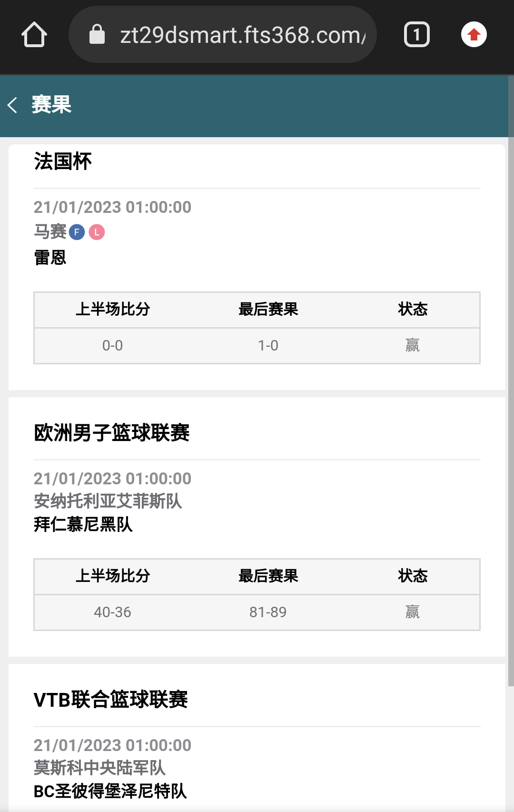Select the 欧洲男子篮球联赛 league heading
Viewport: 514px width, 812px height.
(112, 433)
